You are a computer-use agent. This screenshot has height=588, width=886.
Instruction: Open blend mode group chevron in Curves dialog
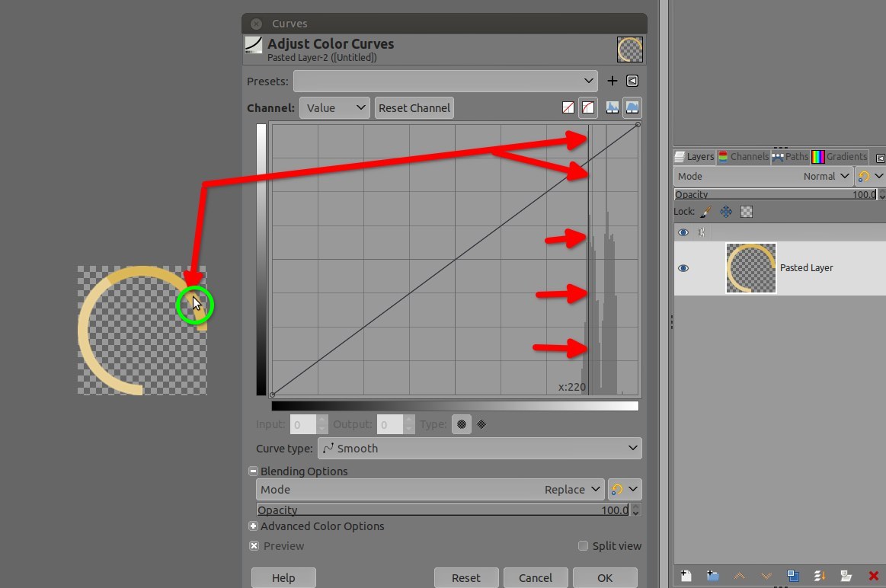click(633, 490)
